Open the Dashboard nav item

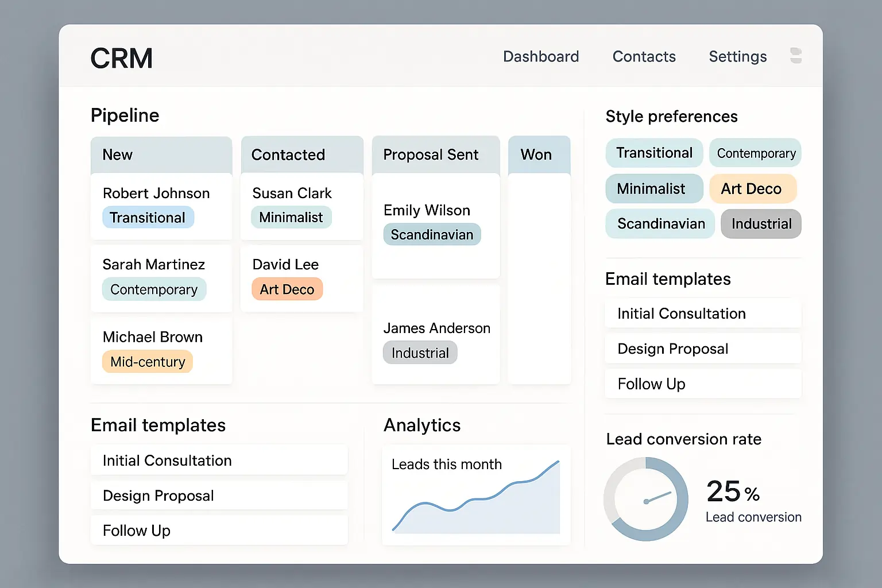541,56
